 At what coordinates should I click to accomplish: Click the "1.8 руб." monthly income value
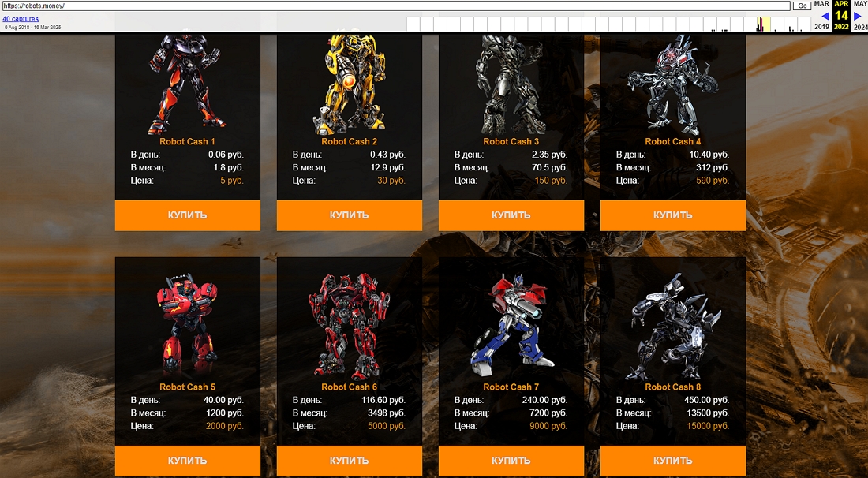pos(229,168)
